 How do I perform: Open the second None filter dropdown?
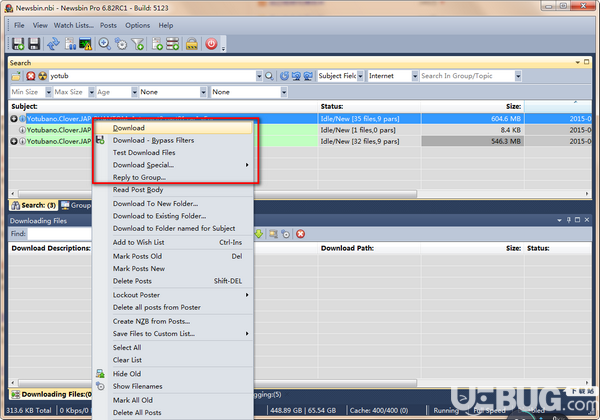pyautogui.click(x=284, y=92)
